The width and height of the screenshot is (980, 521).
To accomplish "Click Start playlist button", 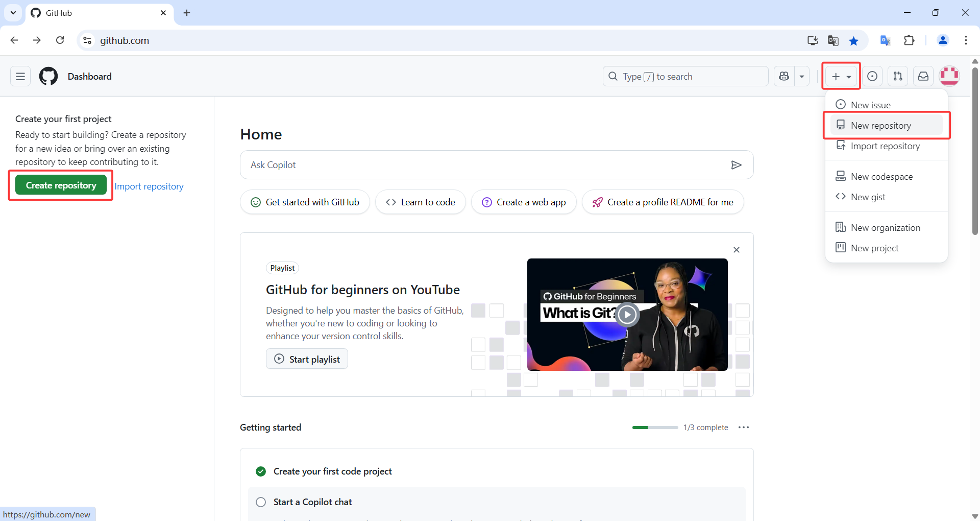I will coord(307,359).
